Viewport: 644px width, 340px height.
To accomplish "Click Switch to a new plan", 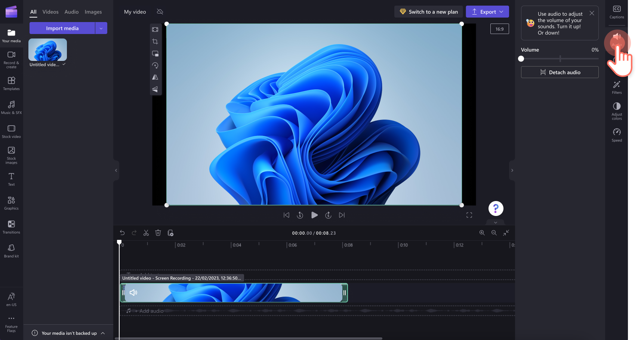I will (x=428, y=12).
